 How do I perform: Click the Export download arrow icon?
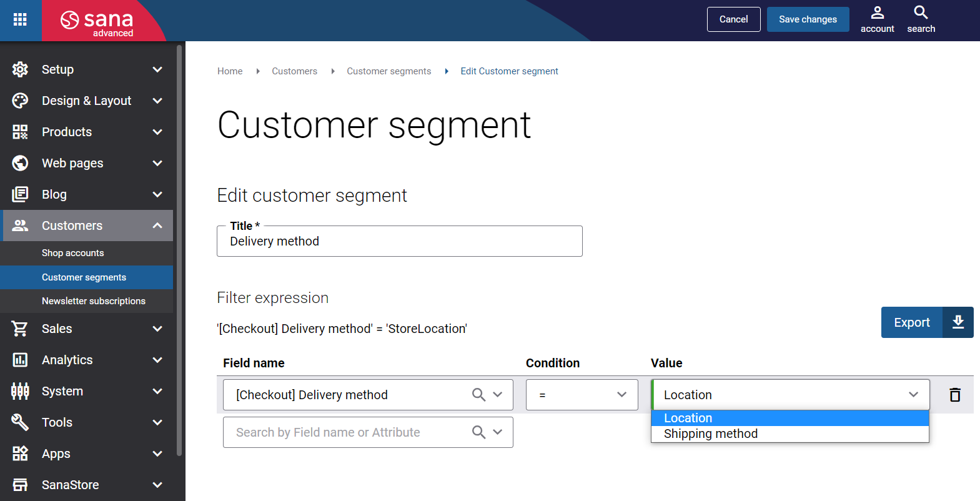958,322
